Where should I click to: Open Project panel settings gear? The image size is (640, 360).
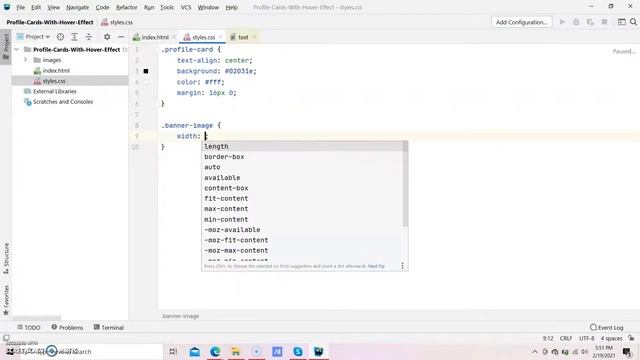[x=107, y=37]
